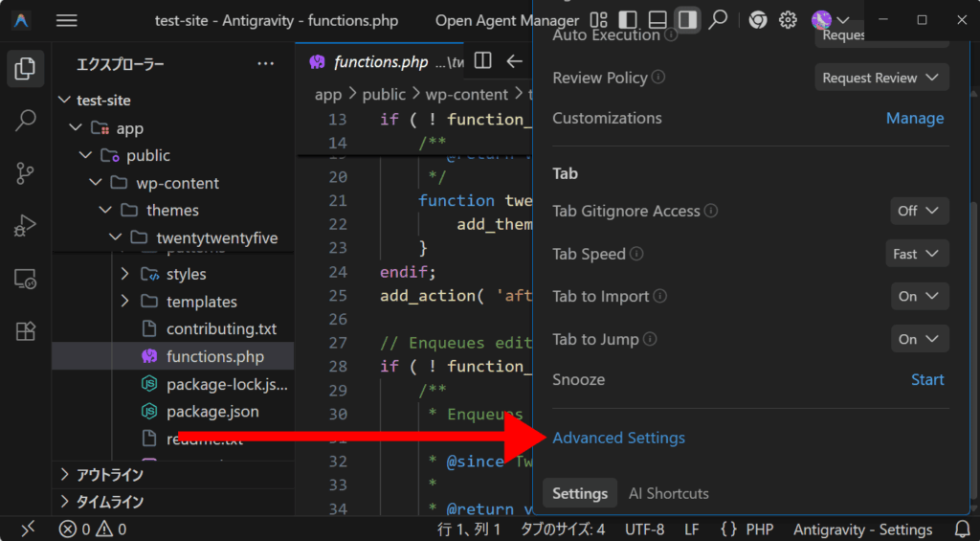The image size is (980, 541).
Task: Toggle the primary side bar layout icon
Action: tap(628, 20)
